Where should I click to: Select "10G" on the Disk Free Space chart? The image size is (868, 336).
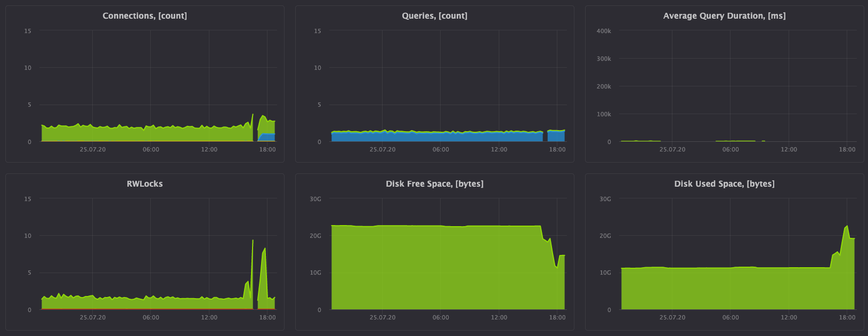315,273
